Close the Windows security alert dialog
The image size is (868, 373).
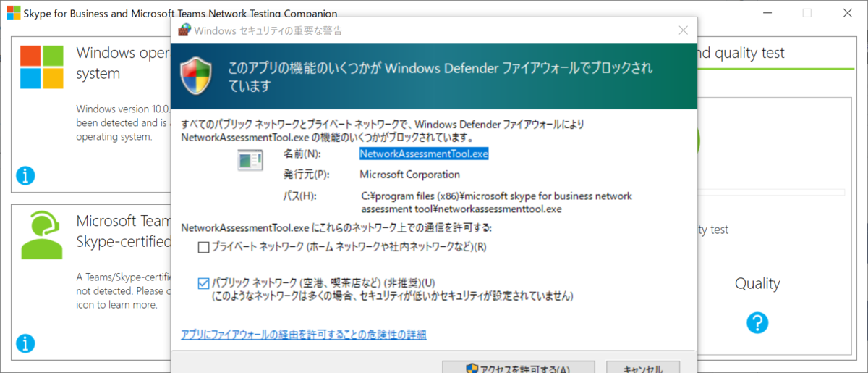(x=683, y=30)
